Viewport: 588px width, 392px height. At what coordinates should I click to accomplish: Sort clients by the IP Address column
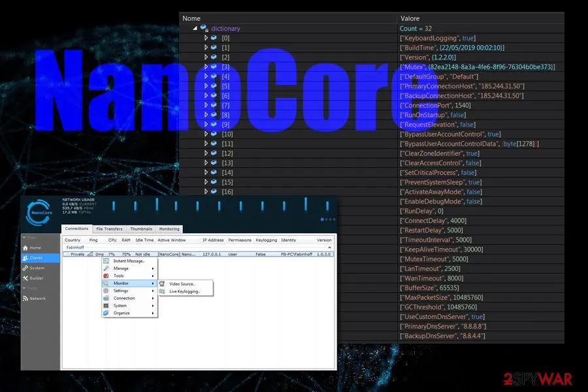[x=213, y=240]
